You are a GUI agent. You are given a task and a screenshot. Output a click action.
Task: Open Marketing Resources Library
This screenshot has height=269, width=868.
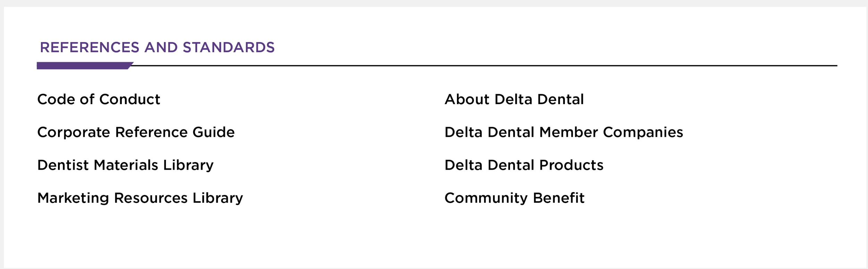(140, 199)
